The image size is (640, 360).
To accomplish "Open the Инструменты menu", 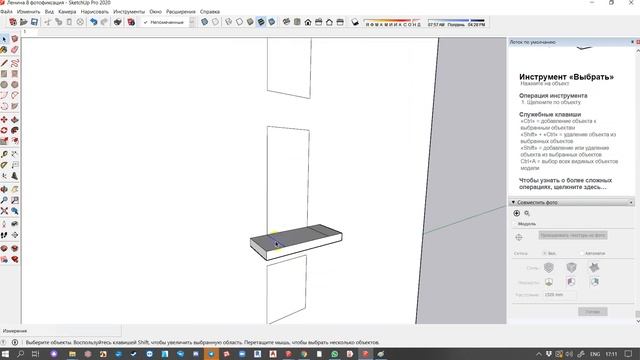I will pos(129,11).
